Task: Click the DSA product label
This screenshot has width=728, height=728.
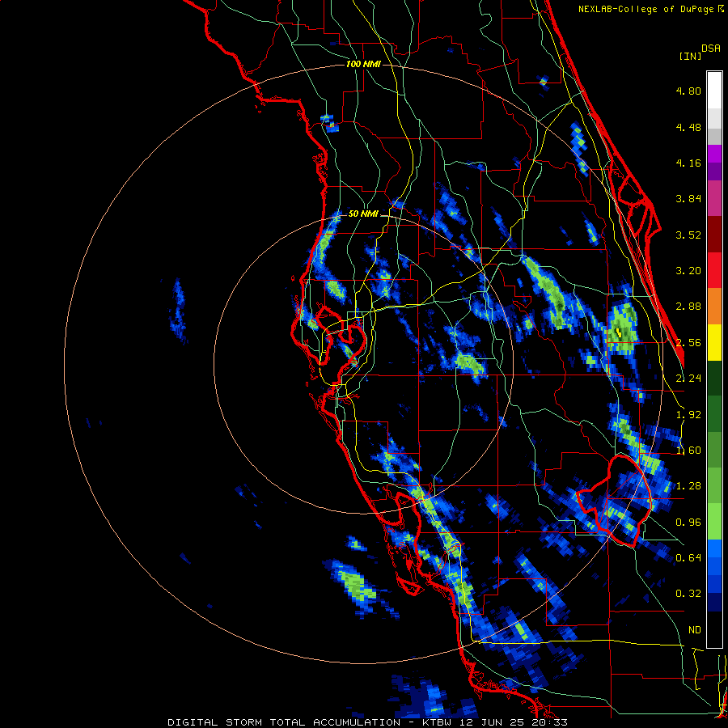Action: pos(711,49)
